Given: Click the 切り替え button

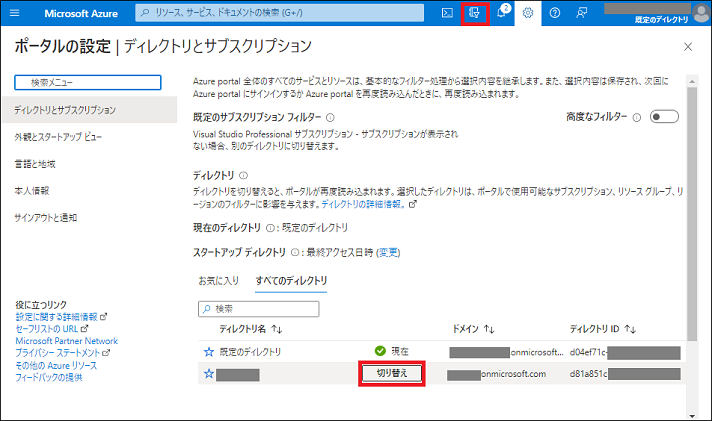Looking at the screenshot, I should pos(391,373).
